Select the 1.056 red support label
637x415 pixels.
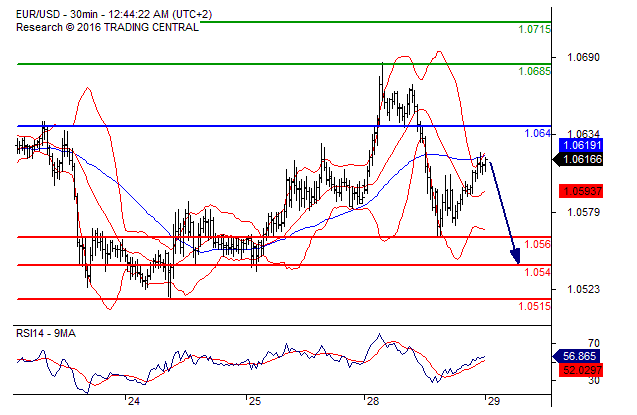click(538, 244)
